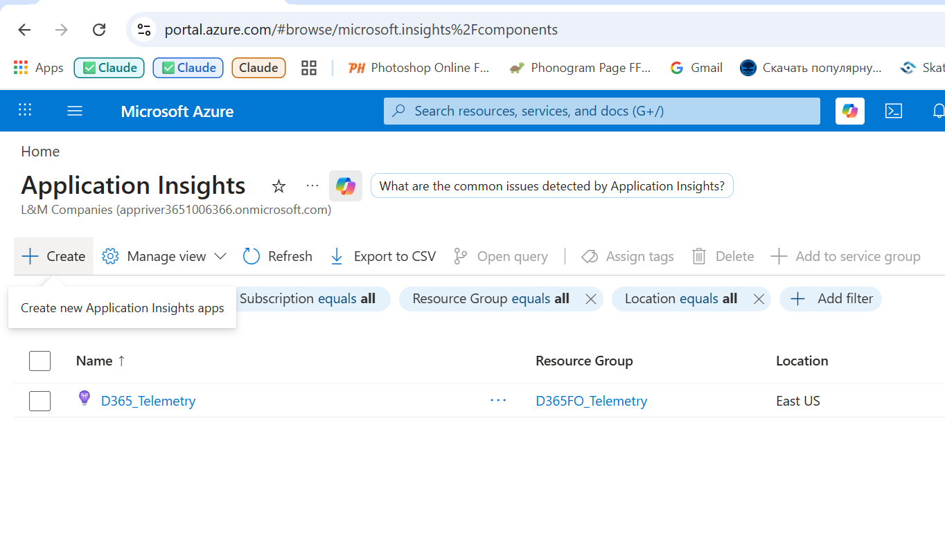Go back with the browser back arrow
The image size is (945, 560).
(24, 30)
